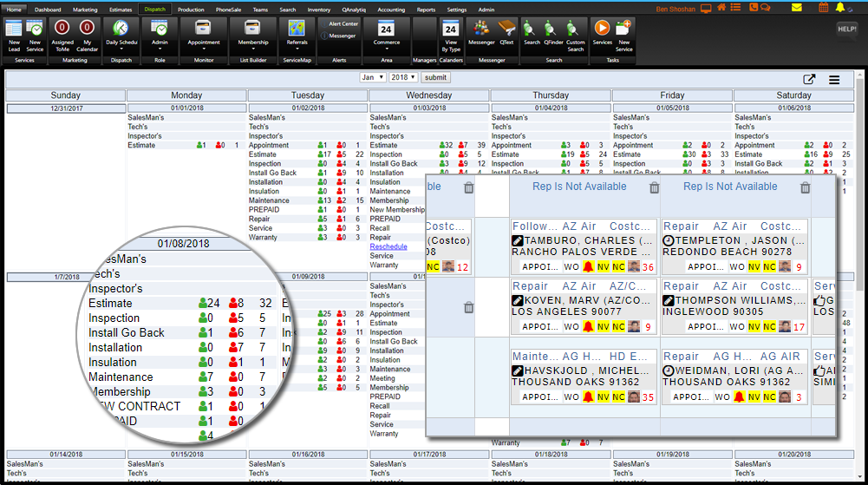Click the calendar's vertical scrollbar

[x=861, y=260]
